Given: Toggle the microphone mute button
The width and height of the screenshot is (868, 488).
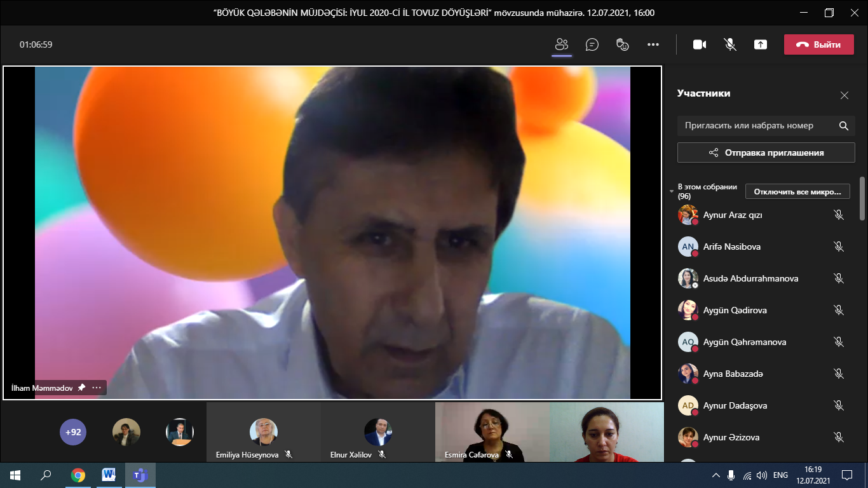Looking at the screenshot, I should pos(730,44).
